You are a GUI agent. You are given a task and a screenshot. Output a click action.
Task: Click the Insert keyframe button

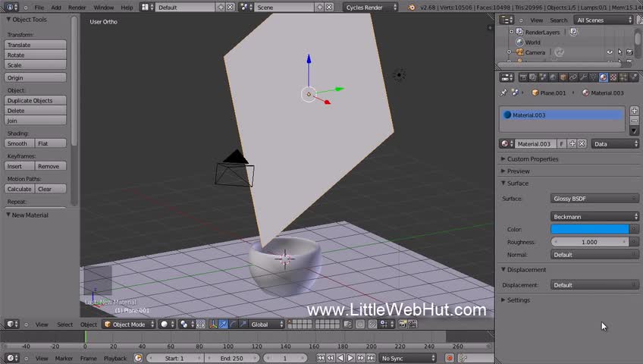point(19,166)
